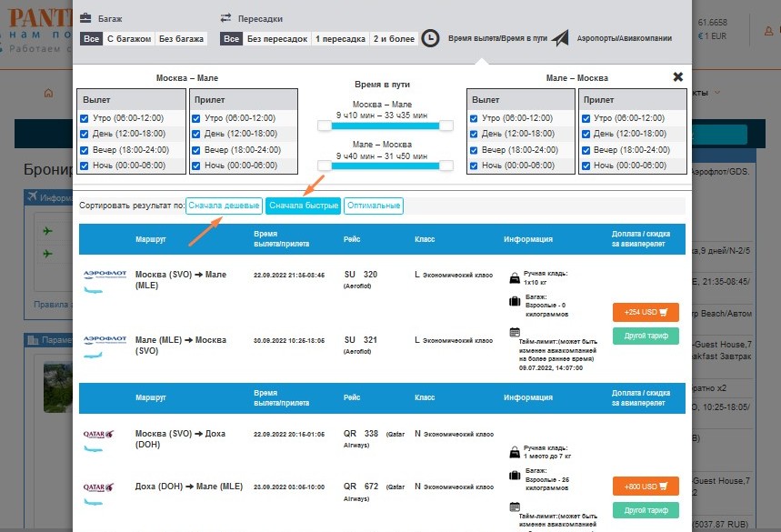Close the flight filter panel with X
This screenshot has width=781, height=532.
(677, 77)
